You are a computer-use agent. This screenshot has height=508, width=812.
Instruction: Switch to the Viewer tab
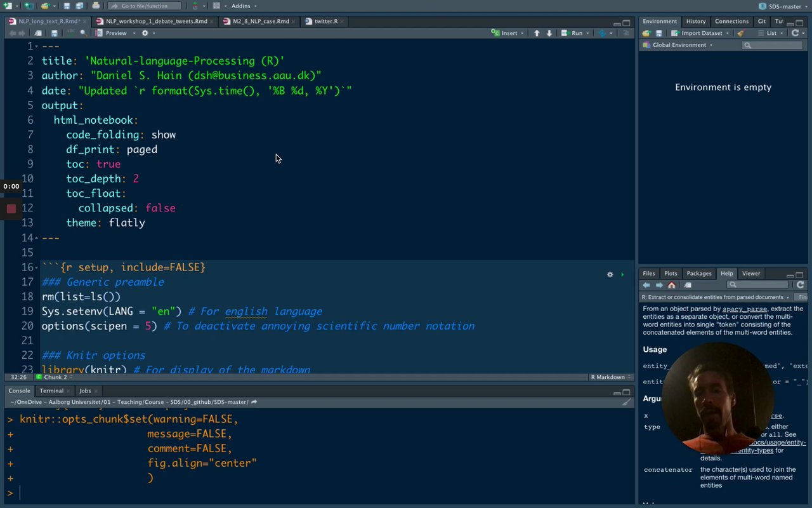(751, 274)
